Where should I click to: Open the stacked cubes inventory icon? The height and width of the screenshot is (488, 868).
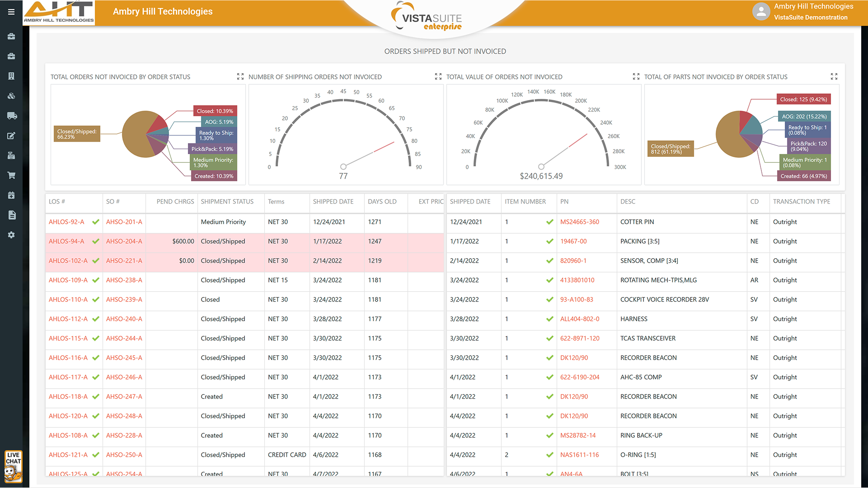pos(11,96)
